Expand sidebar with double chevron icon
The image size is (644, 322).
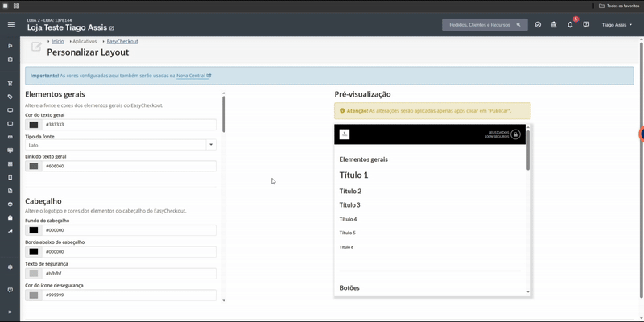[10, 312]
